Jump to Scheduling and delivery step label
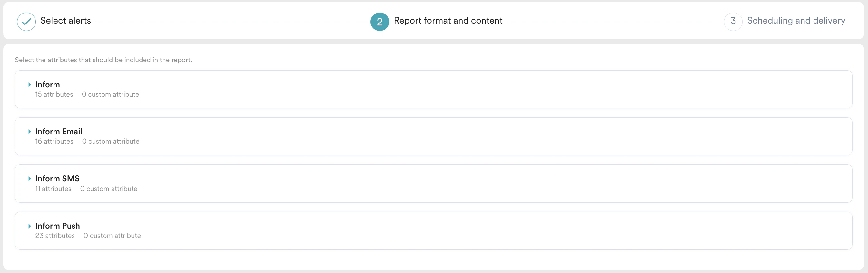The width and height of the screenshot is (868, 273). click(x=796, y=21)
